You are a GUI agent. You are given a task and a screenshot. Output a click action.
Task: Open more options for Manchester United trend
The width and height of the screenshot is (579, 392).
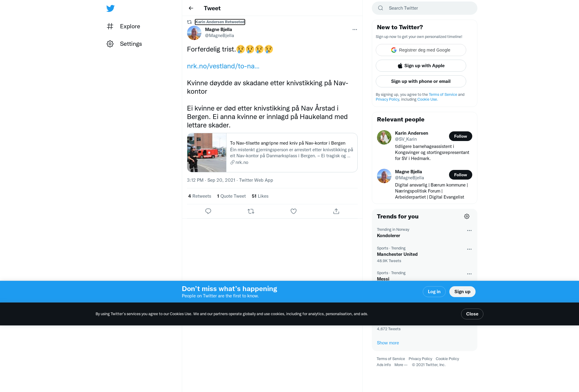pyautogui.click(x=469, y=249)
